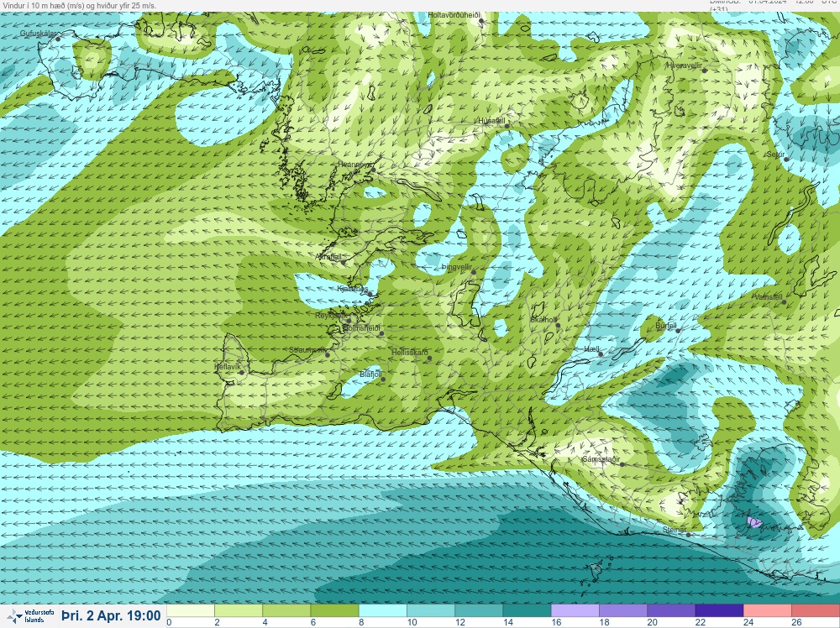This screenshot has height=628, width=840.
Task: Select the 16–18 m/s legend swatch
Action: click(x=575, y=610)
